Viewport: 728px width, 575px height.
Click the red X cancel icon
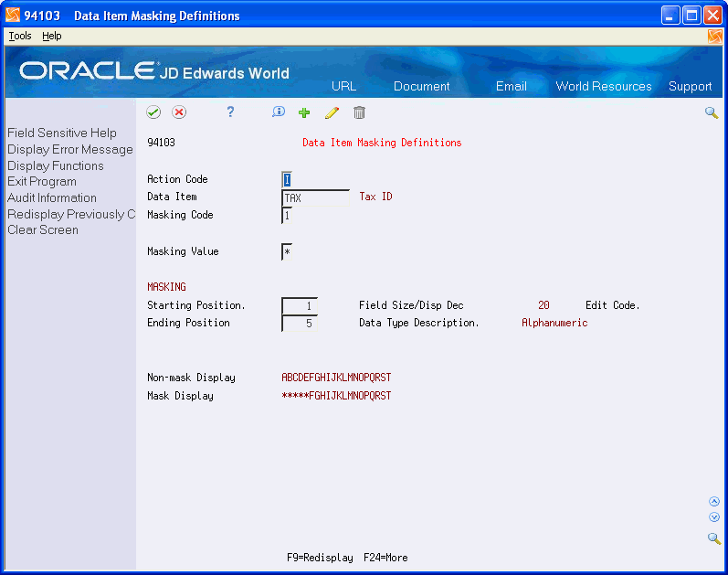179,112
